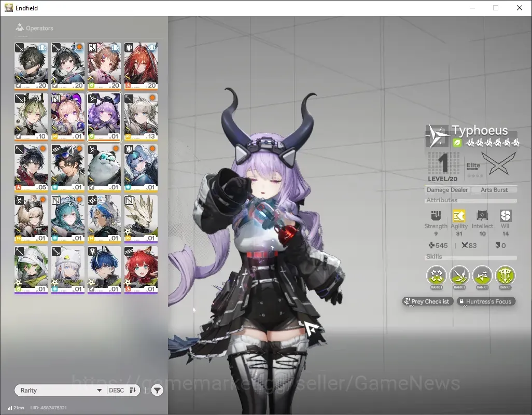532x415 pixels.
Task: Click the six-star rarity row
Action: 493,143
